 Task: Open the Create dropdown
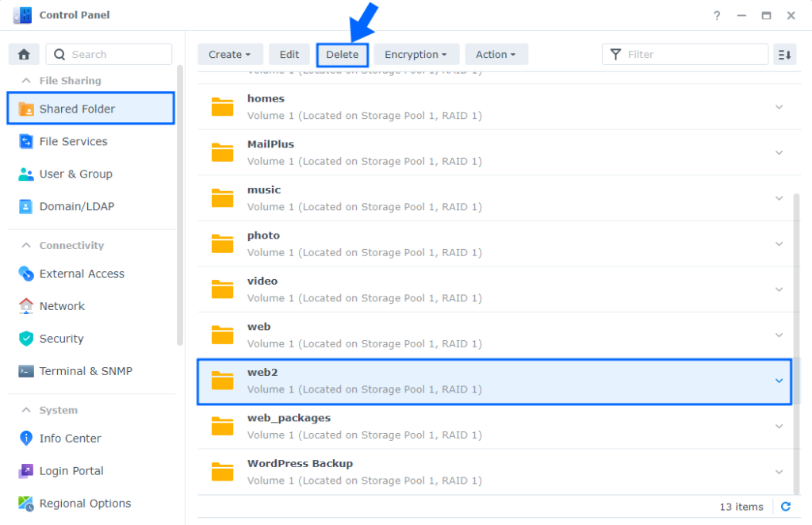[230, 54]
